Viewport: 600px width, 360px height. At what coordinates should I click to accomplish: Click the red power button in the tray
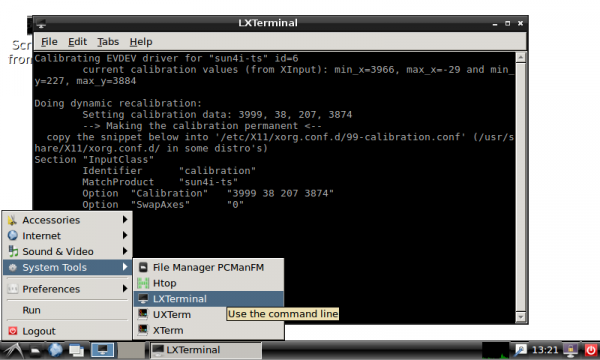(591, 350)
